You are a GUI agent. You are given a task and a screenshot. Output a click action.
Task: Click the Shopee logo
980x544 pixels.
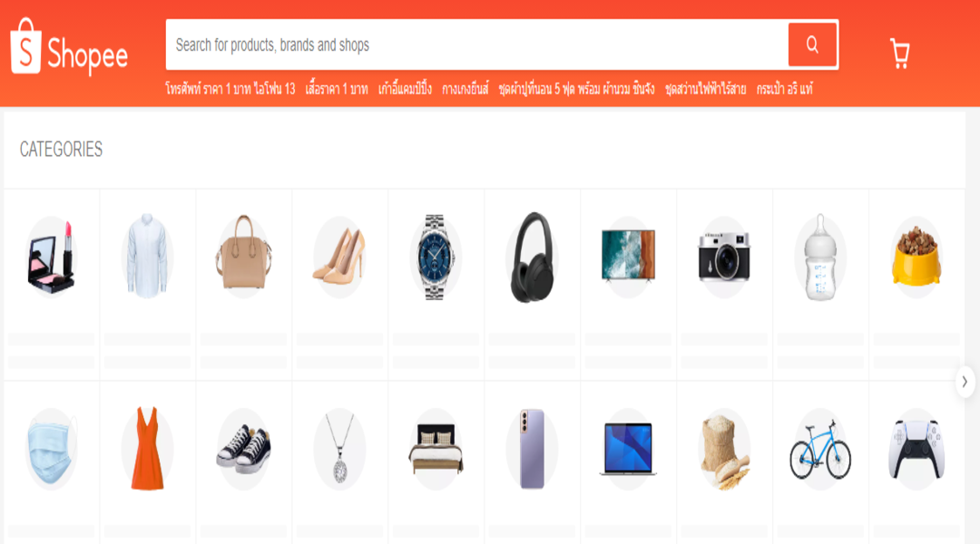[x=69, y=47]
